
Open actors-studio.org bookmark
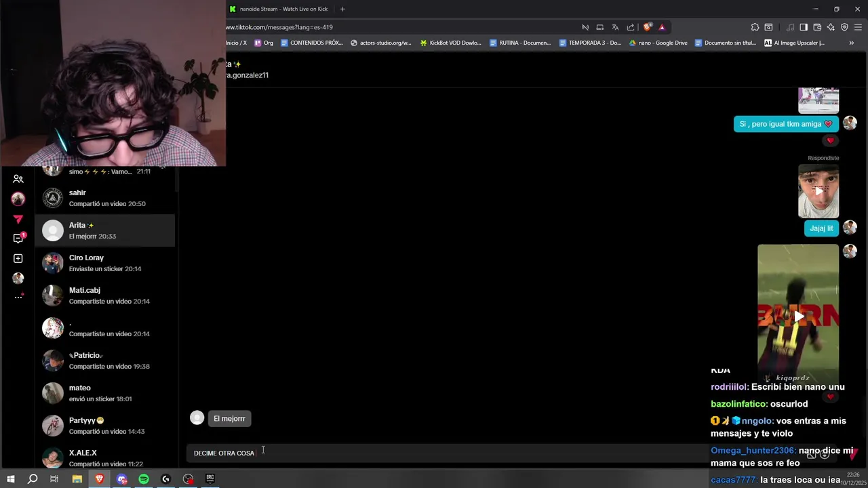(x=380, y=43)
